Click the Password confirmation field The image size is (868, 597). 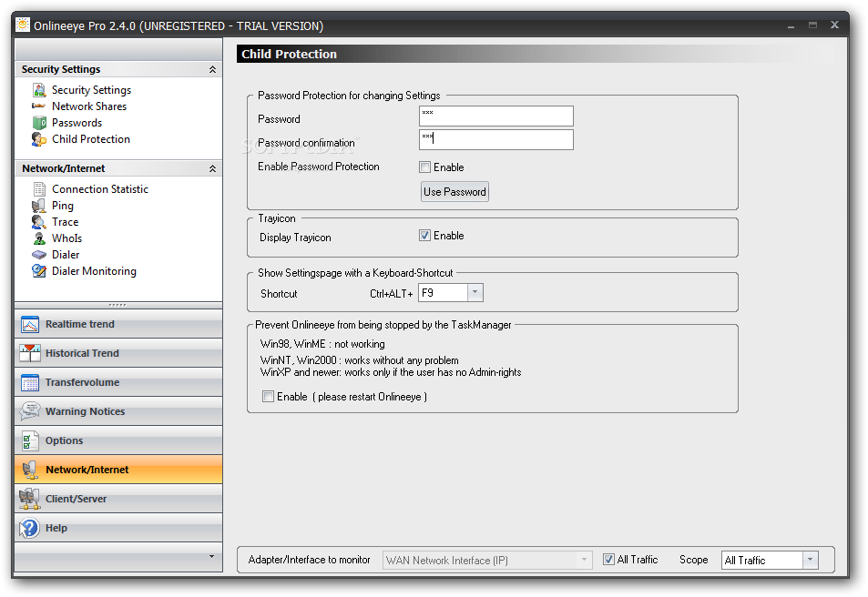(x=496, y=140)
